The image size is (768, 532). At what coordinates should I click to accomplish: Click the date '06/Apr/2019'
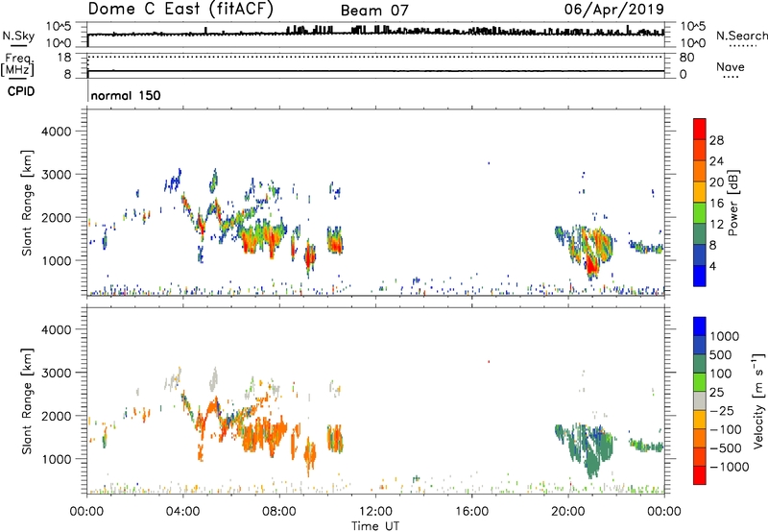613,10
